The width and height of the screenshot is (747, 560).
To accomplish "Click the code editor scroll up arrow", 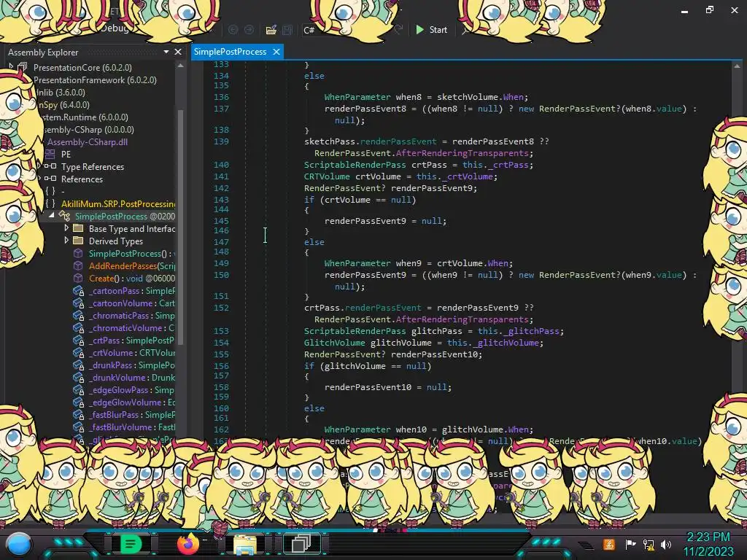I will (x=737, y=66).
